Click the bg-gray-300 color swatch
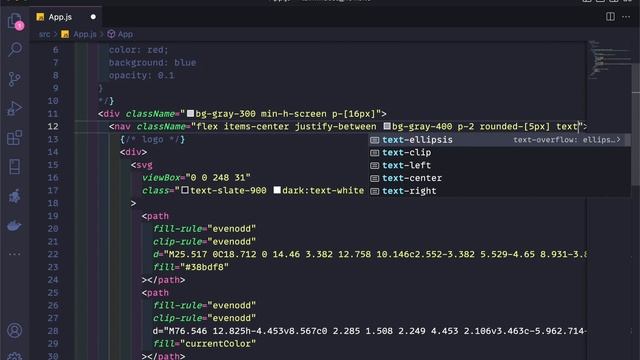The width and height of the screenshot is (640, 360). (x=190, y=113)
